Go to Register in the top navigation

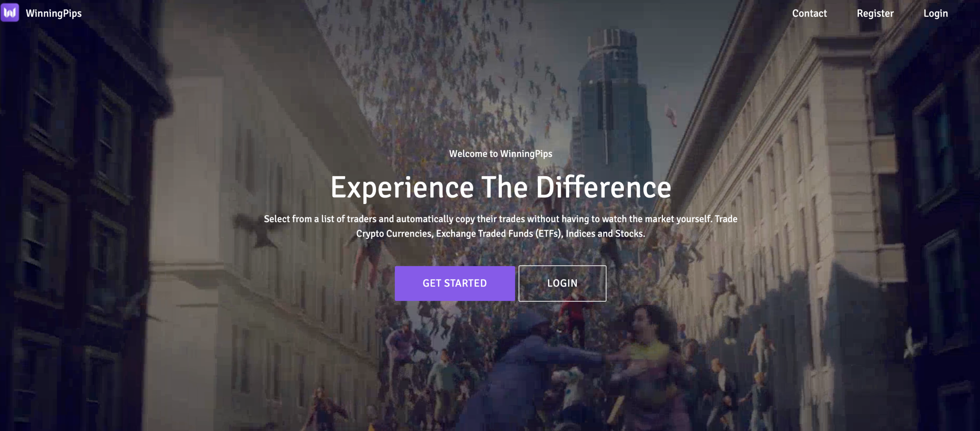point(875,13)
